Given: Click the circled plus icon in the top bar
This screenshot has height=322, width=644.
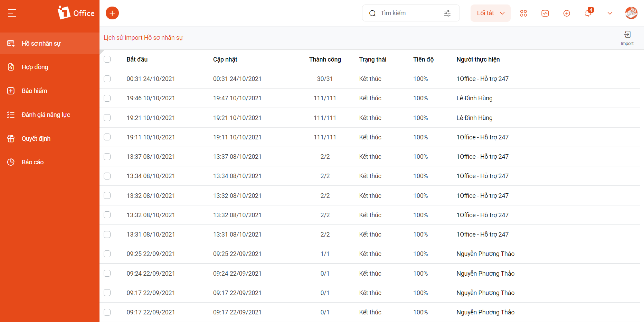Looking at the screenshot, I should tap(567, 13).
